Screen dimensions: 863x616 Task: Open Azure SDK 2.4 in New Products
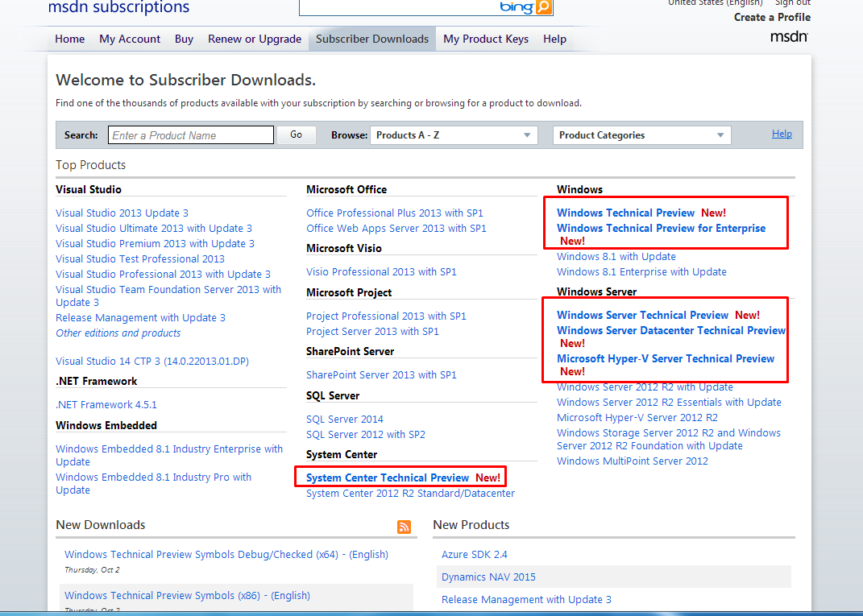click(475, 554)
